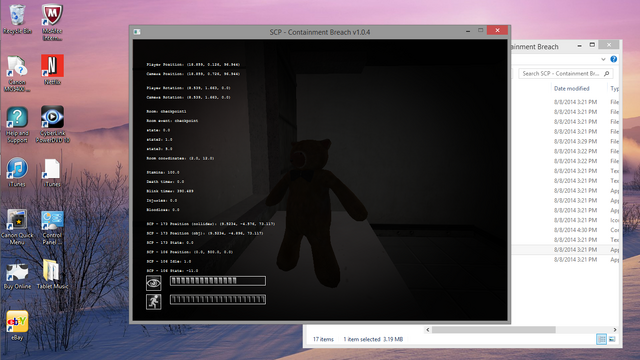
Task: Sort by Date modified column header
Action: coord(571,89)
